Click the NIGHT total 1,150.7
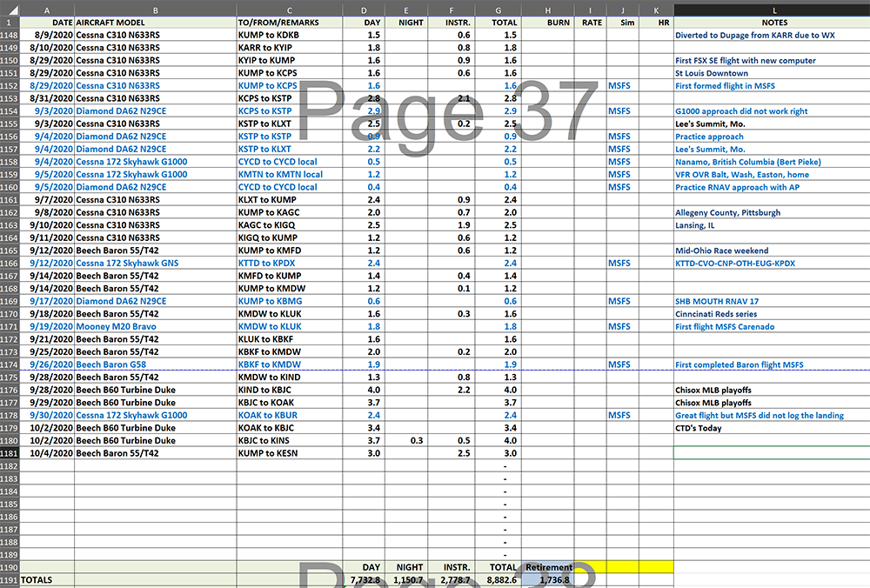Screen dimensions: 870x588 (x=406, y=580)
